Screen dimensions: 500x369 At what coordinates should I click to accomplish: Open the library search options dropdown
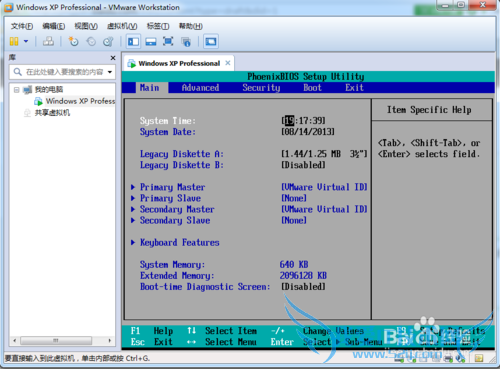pos(110,72)
